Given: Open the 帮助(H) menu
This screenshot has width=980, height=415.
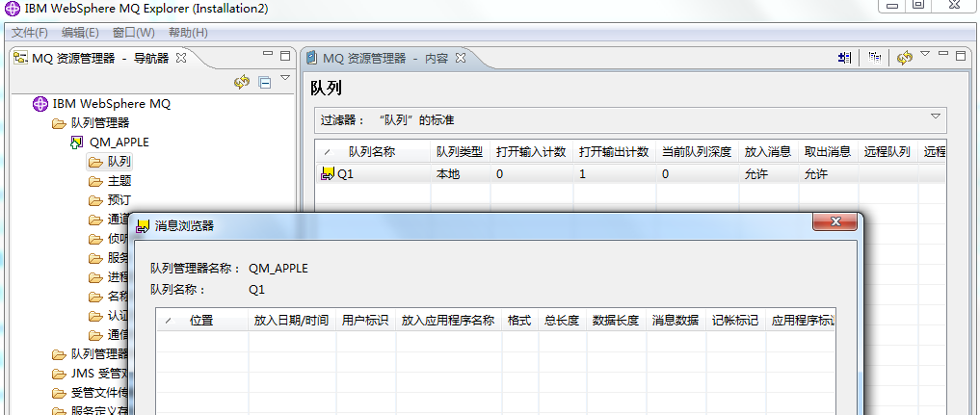Looking at the screenshot, I should point(188,33).
